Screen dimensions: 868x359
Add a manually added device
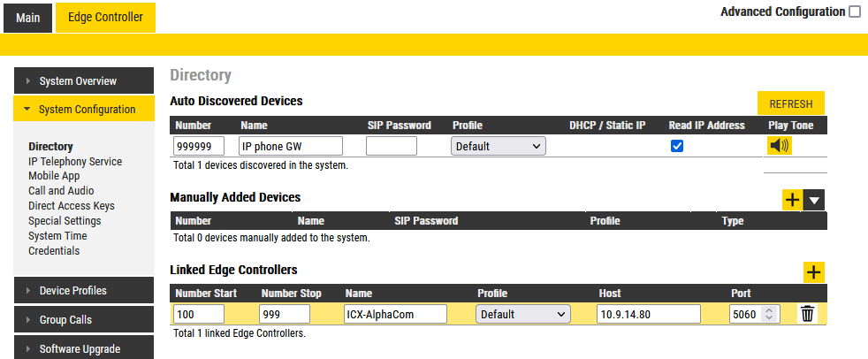[792, 200]
